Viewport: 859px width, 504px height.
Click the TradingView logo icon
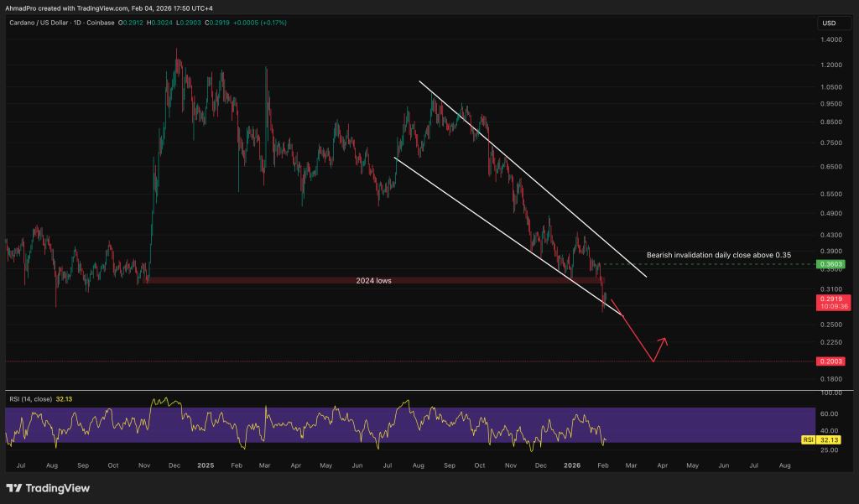coord(15,488)
